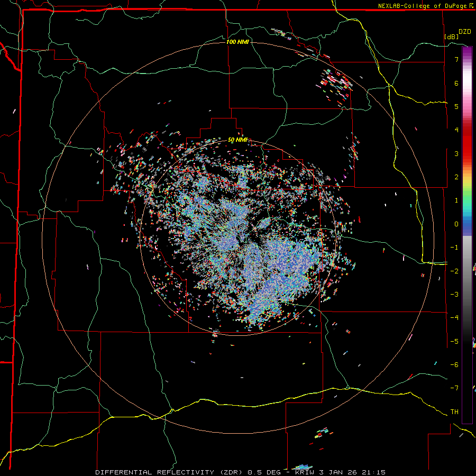Click the 4 value on color scale

pos(456,130)
